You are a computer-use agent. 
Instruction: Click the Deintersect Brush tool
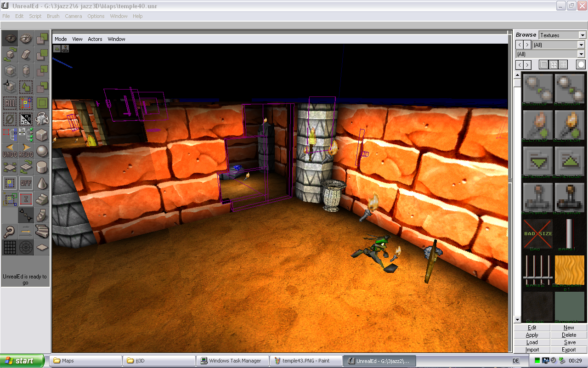[42, 87]
